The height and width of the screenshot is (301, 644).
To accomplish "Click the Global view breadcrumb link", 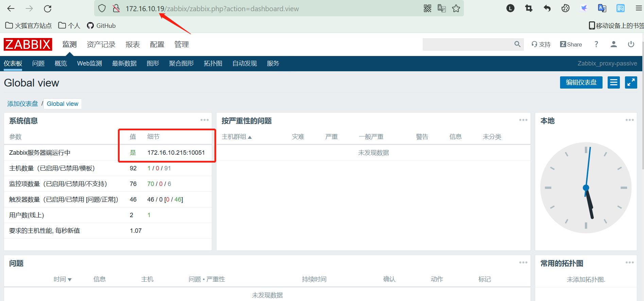I will [x=63, y=104].
